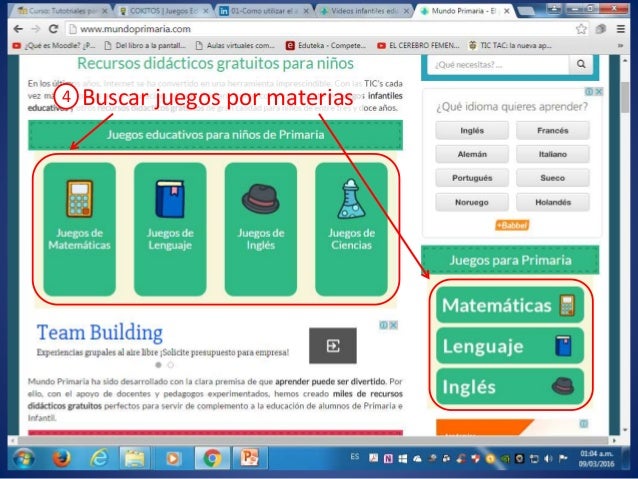This screenshot has height=479, width=638.
Task: Select Inglés in the Juegos para Primaria sidebar
Action: [510, 387]
